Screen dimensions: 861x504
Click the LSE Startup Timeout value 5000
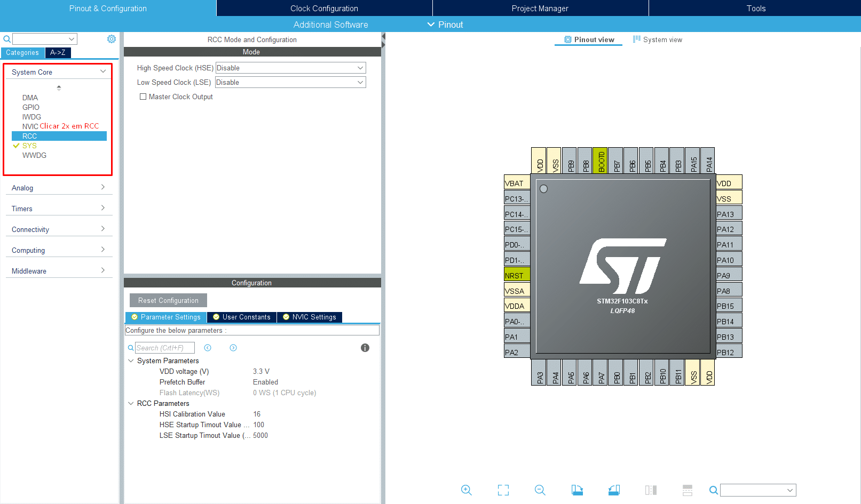(x=260, y=435)
